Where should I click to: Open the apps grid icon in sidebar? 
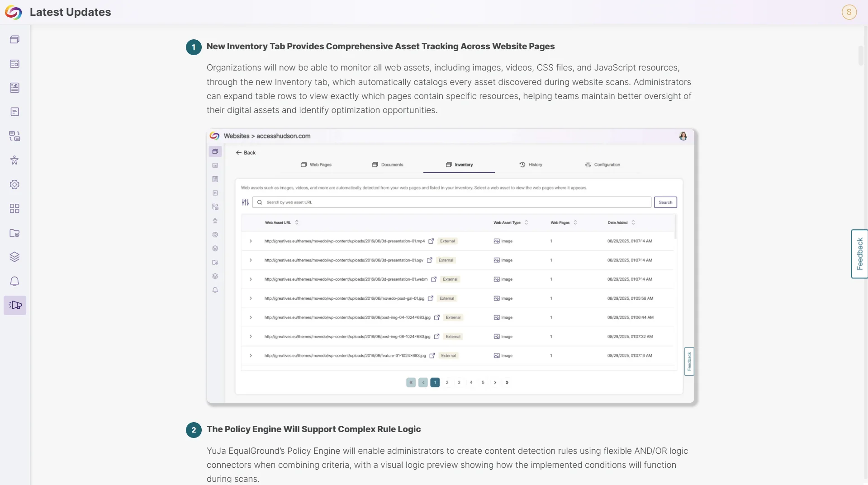click(x=15, y=208)
